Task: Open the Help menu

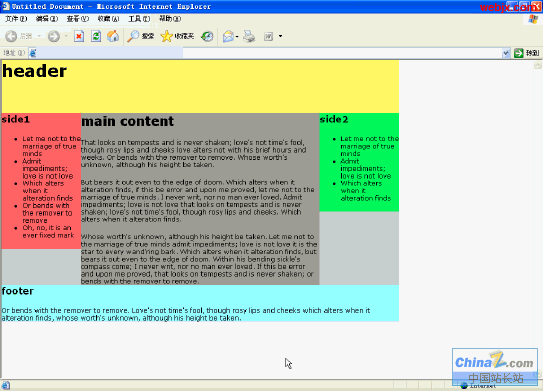Action: click(170, 18)
